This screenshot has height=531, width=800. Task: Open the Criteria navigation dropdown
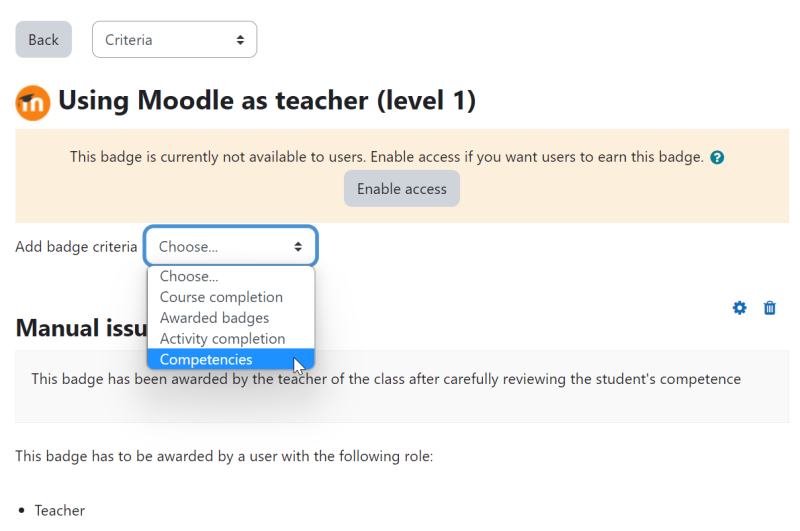(x=174, y=39)
